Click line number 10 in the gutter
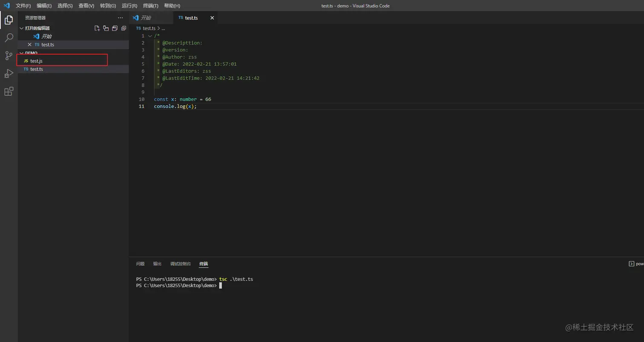 pos(141,99)
